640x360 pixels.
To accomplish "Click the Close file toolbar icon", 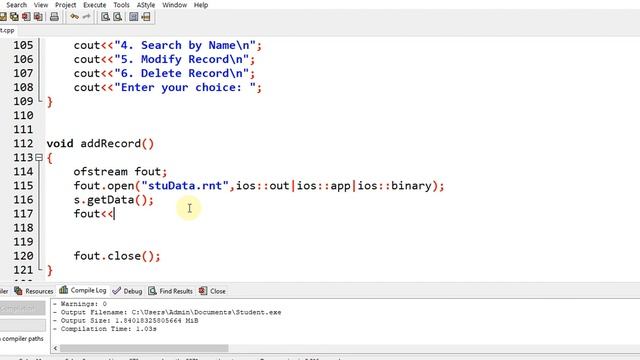I will point(26,17).
